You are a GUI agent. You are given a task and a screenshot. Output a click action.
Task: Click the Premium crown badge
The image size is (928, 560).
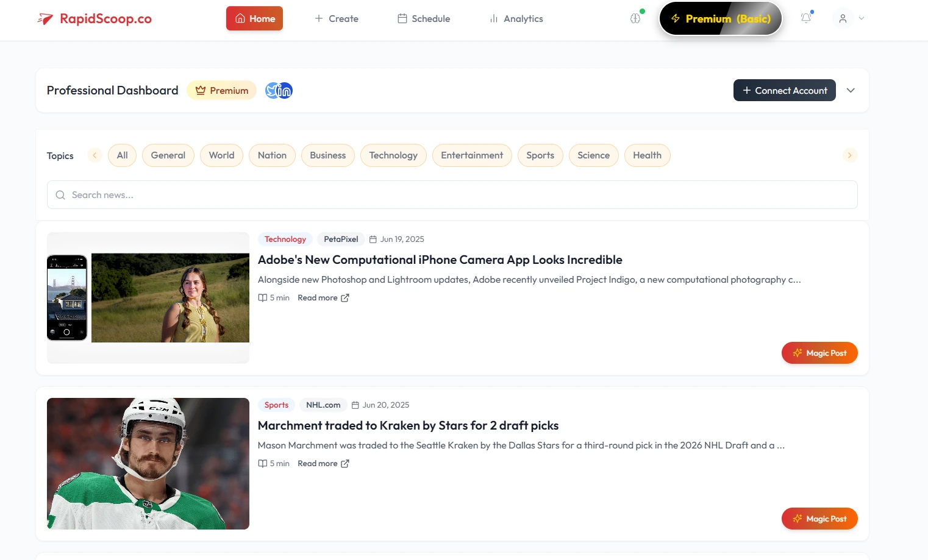click(221, 91)
